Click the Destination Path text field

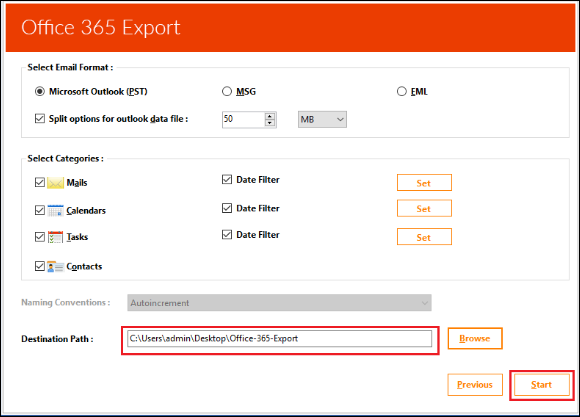pos(279,339)
